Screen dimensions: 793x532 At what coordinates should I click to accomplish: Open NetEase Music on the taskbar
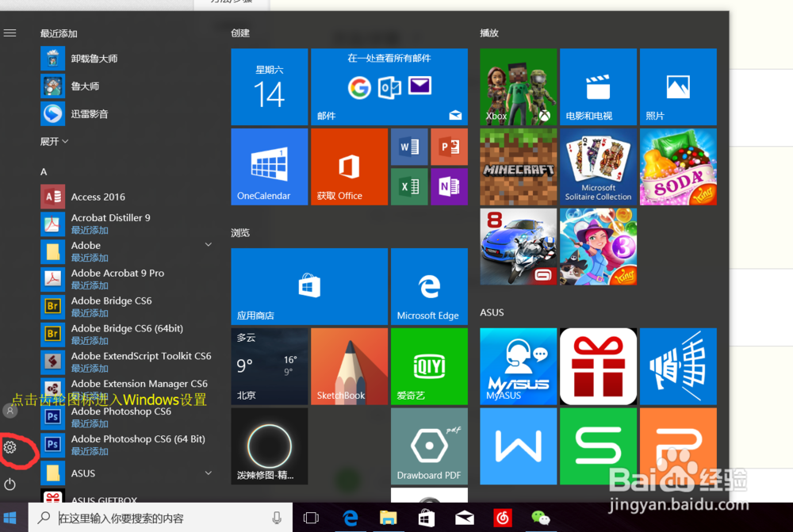[503, 518]
